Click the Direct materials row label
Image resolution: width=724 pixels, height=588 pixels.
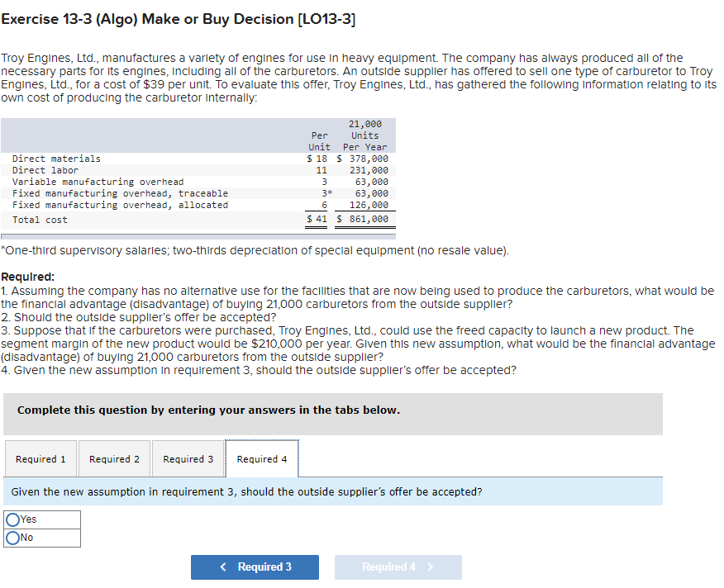56,159
